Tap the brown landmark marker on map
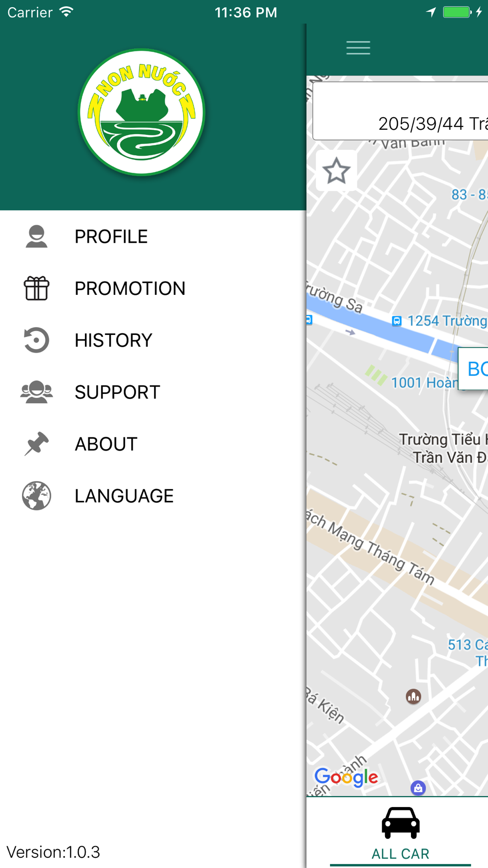The height and width of the screenshot is (868, 488). [413, 696]
